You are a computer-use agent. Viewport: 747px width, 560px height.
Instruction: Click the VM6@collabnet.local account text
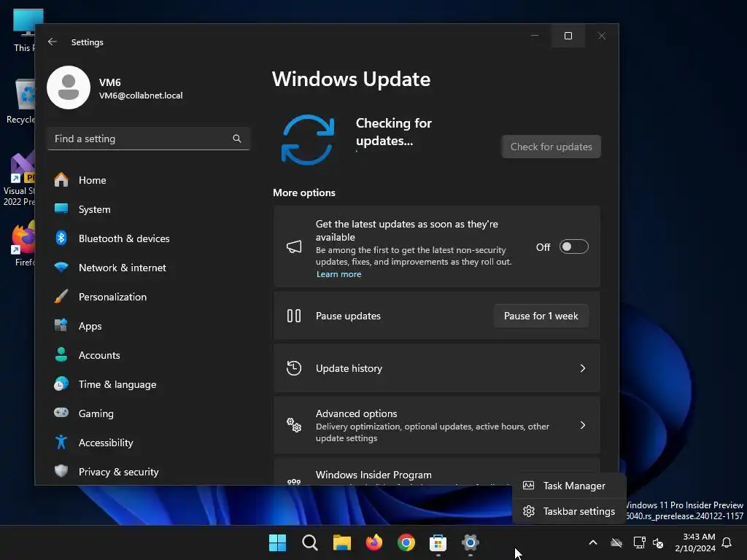(x=141, y=96)
